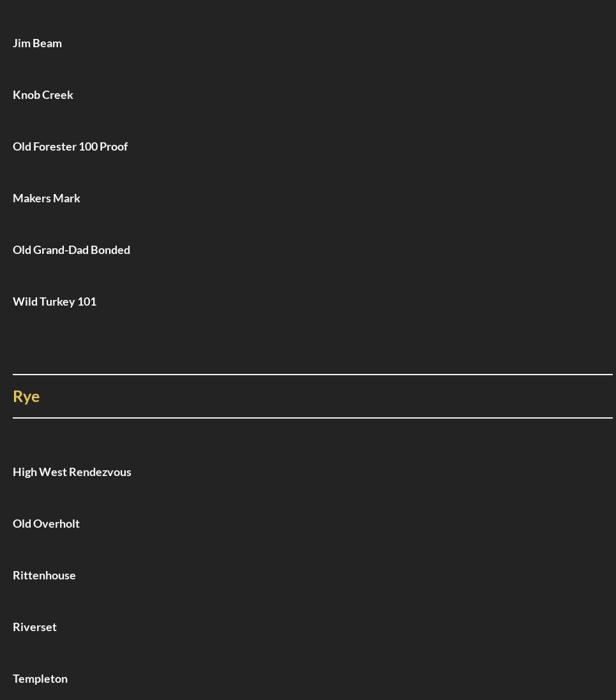
Task: Click "Rendezvous" in the High West item
Action: (101, 472)
